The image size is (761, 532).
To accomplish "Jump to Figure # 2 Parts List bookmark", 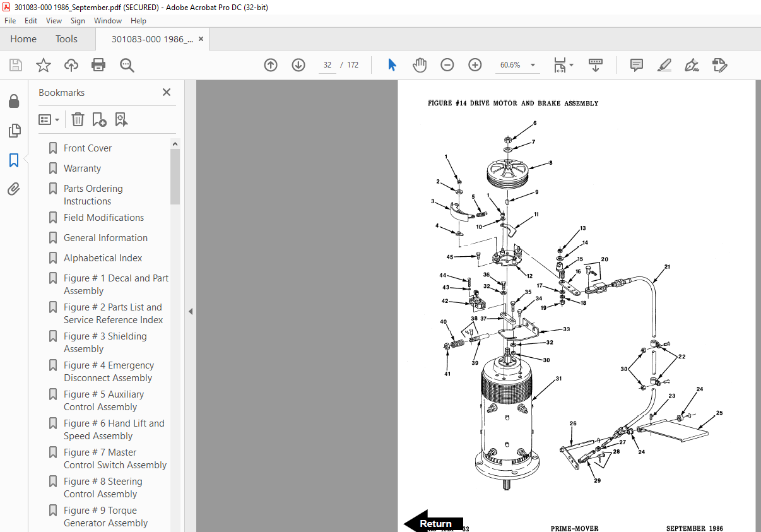I will coord(114,314).
